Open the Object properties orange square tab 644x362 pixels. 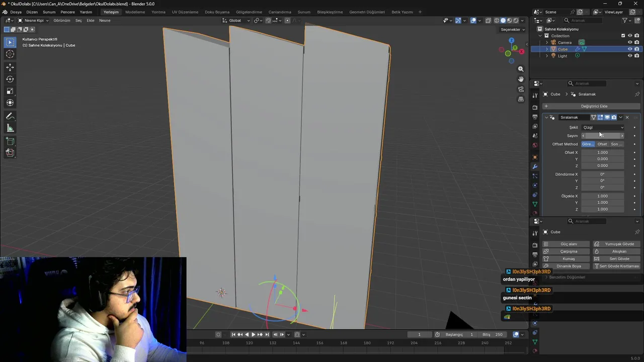(x=535, y=157)
